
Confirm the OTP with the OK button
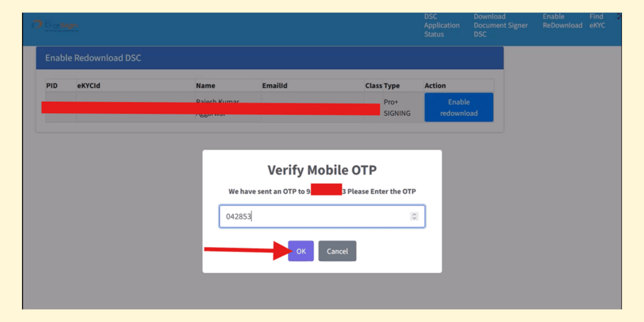[301, 251]
